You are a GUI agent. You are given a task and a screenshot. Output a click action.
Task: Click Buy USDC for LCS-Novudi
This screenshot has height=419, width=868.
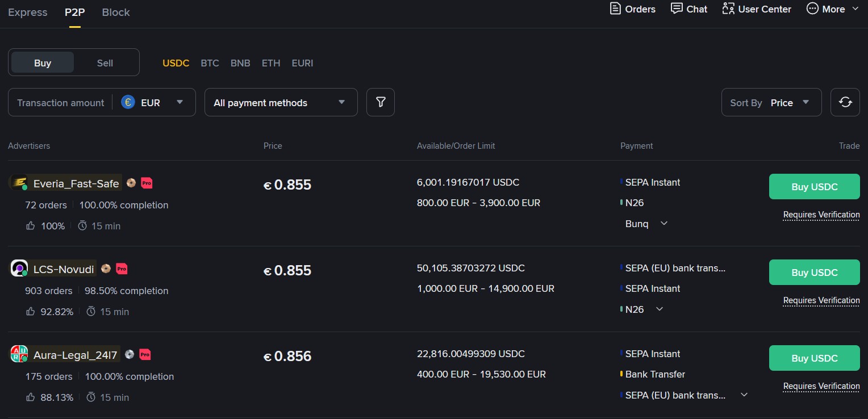click(x=815, y=273)
